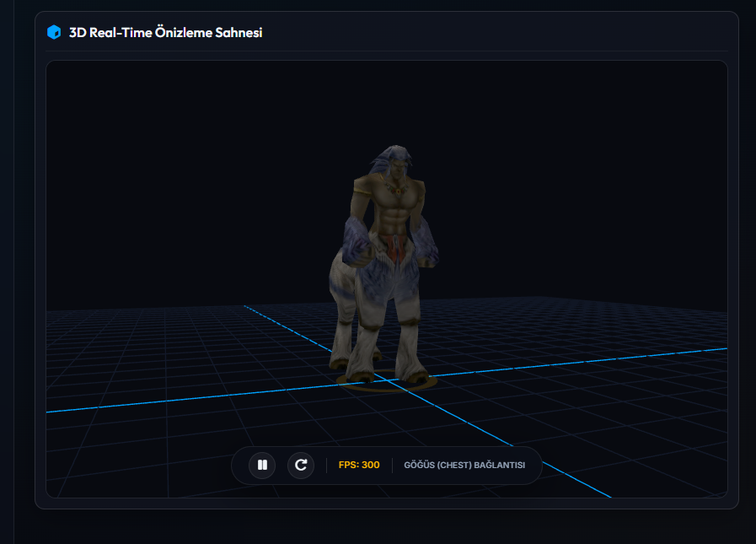This screenshot has width=756, height=544.
Task: Pause the 3D preview animation
Action: [x=262, y=465]
